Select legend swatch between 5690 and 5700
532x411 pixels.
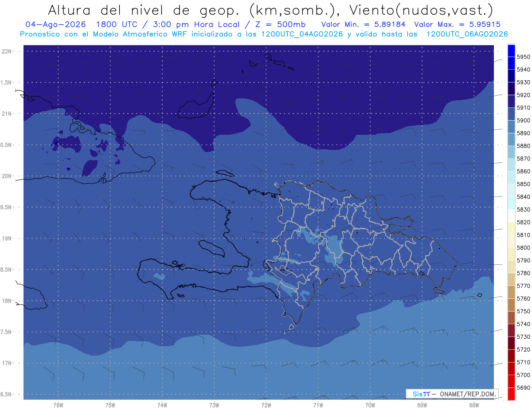pyautogui.click(x=511, y=381)
